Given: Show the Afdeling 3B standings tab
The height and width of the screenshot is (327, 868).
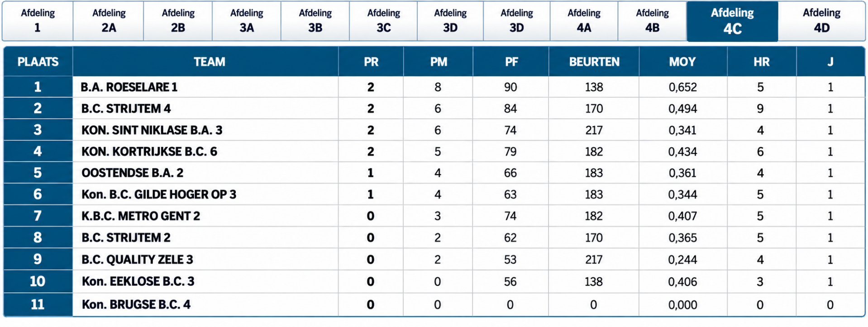Looking at the screenshot, I should (x=315, y=21).
